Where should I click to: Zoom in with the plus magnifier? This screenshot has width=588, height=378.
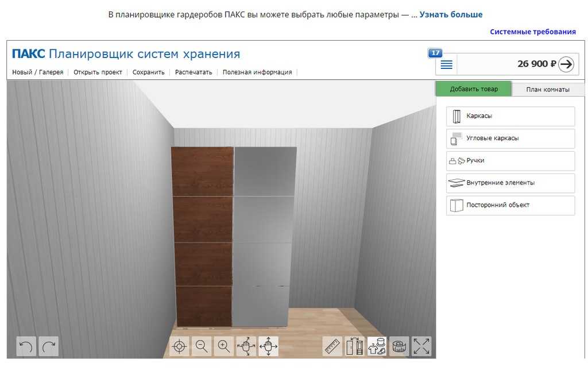point(224,346)
